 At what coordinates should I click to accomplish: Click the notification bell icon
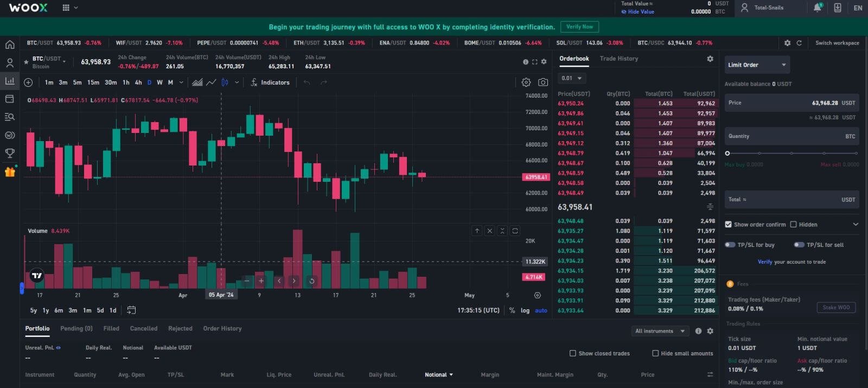[x=817, y=8]
